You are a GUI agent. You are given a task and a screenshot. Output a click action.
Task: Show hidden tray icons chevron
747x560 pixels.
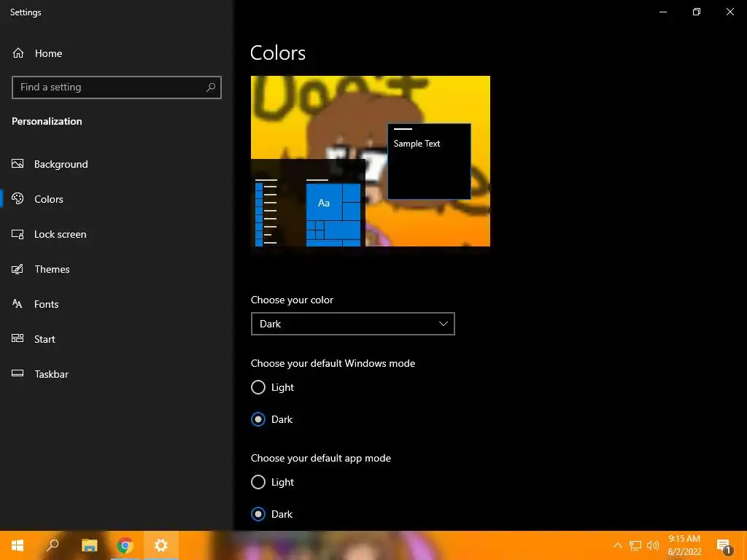coord(618,545)
